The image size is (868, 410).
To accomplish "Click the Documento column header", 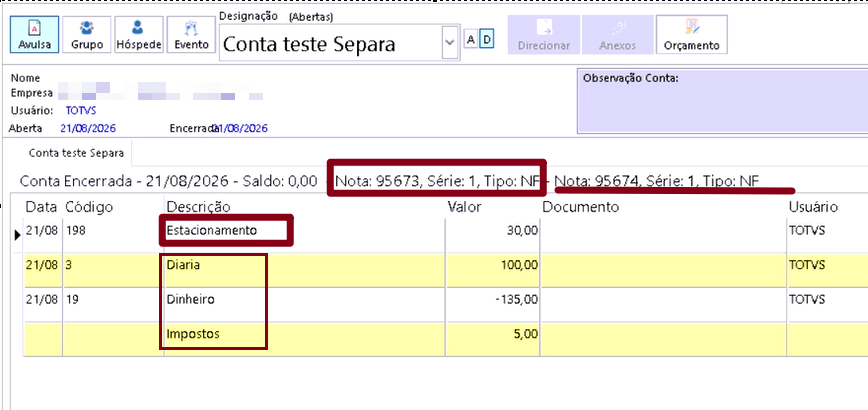I will 580,207.
